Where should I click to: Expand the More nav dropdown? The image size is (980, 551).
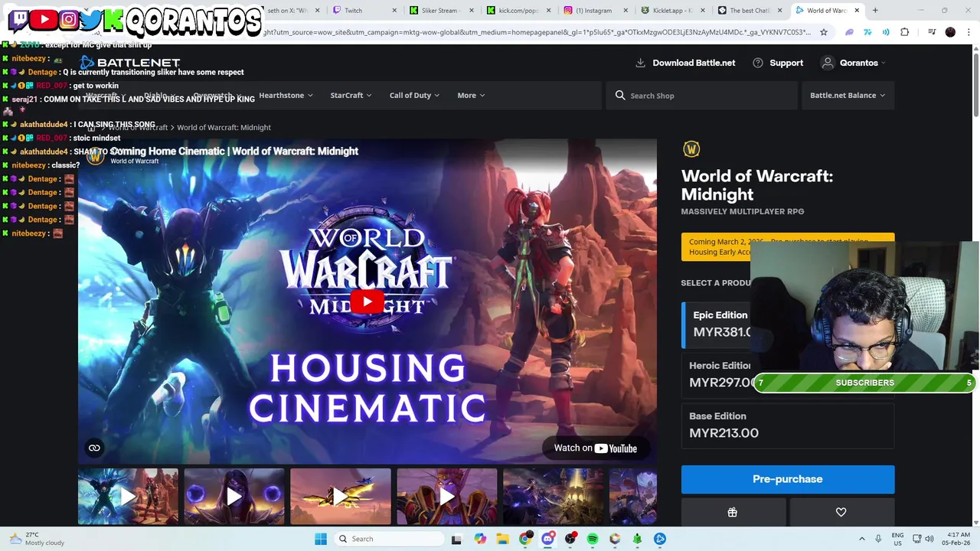[471, 95]
